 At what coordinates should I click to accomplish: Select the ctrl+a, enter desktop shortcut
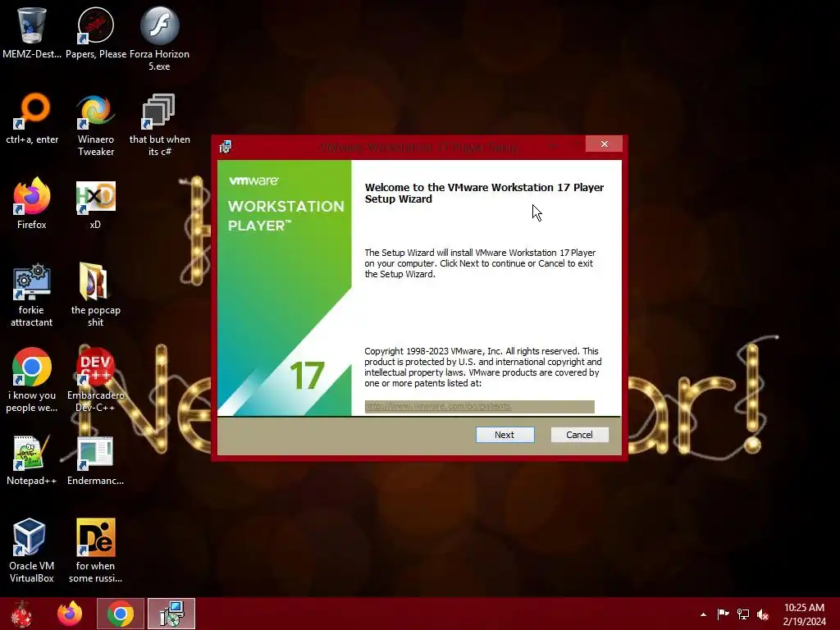coord(32,118)
